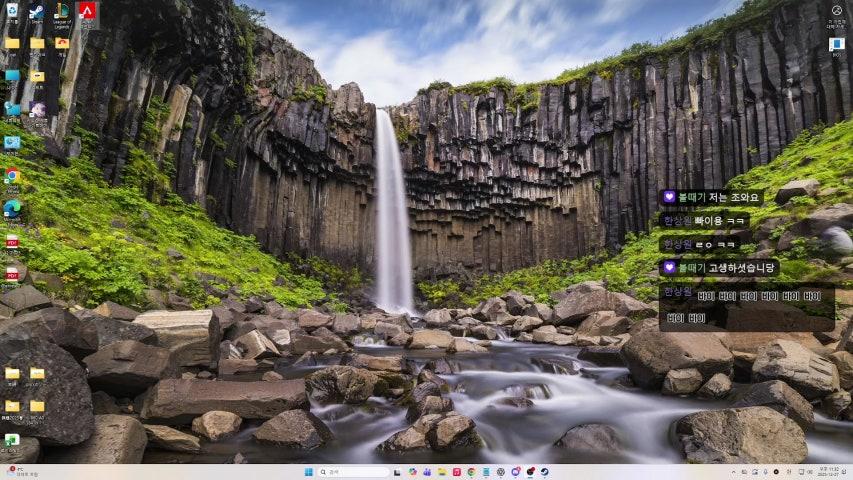Open the icon at top-right of desktop
Viewport: 853px width, 480px height.
(x=837, y=13)
